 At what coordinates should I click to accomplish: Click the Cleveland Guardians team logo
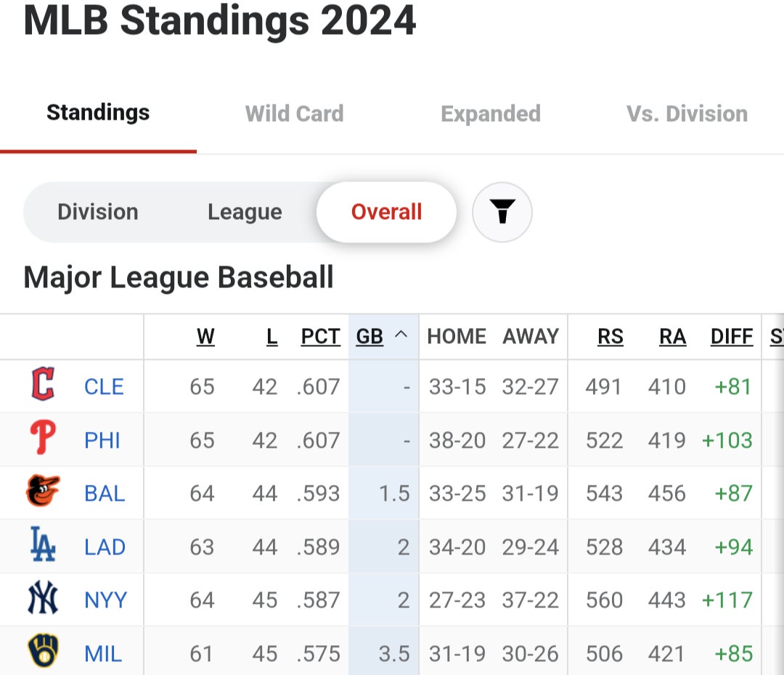(43, 385)
